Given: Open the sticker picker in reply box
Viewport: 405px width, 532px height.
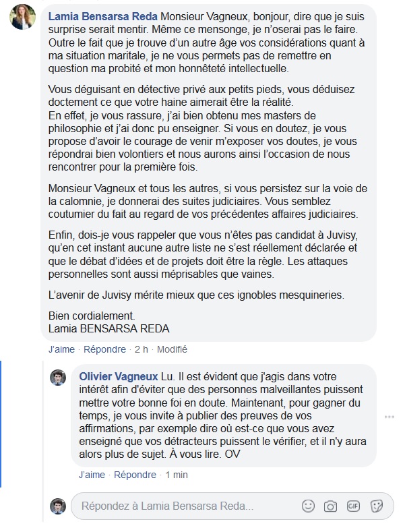Looking at the screenshot, I should (x=377, y=505).
